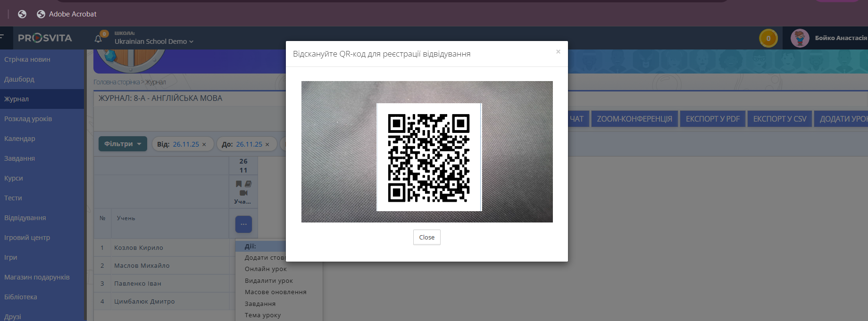Select Видалити урок from the actions menu

(x=268, y=281)
